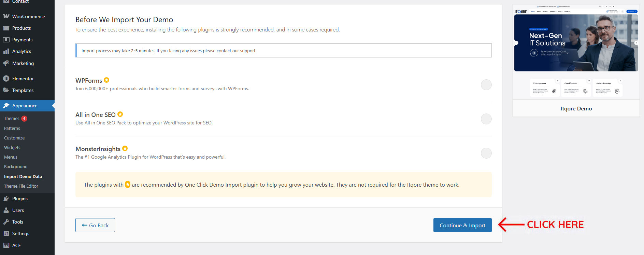Open the Settings sidebar menu
The height and width of the screenshot is (255, 644).
pyautogui.click(x=20, y=233)
